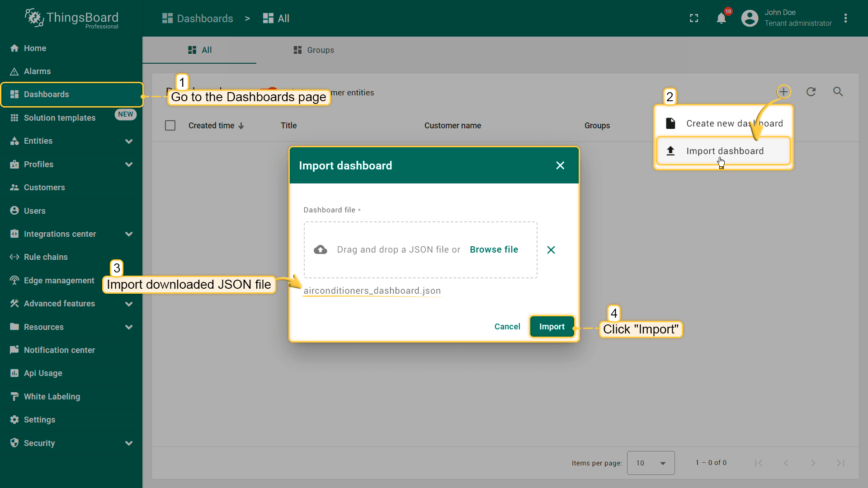
Task: Toggle fullscreen mode icon
Action: point(694,19)
